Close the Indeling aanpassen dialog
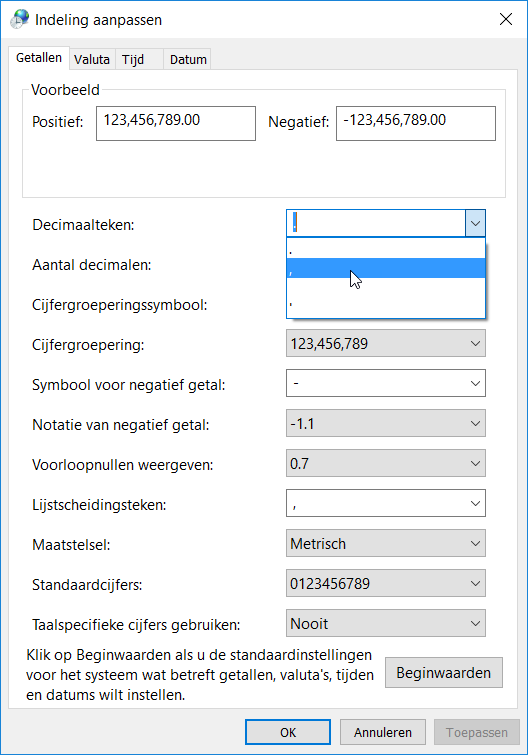The width and height of the screenshot is (528, 755). [506, 19]
